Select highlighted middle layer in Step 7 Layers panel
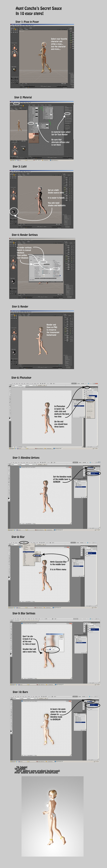This screenshot has height=868, width=107. (x=93, y=473)
